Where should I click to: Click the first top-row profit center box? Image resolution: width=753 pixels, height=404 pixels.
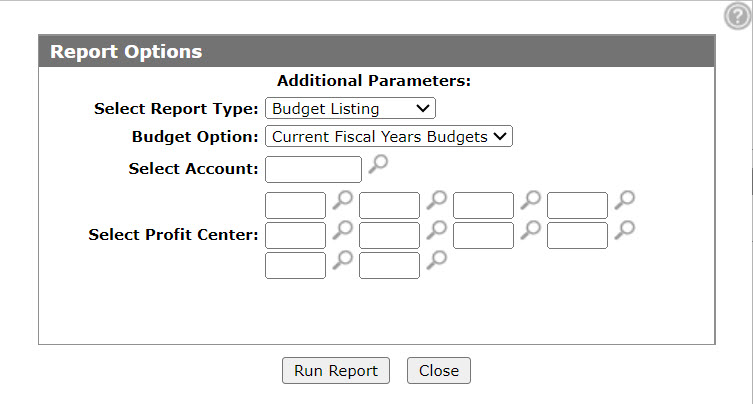(295, 205)
